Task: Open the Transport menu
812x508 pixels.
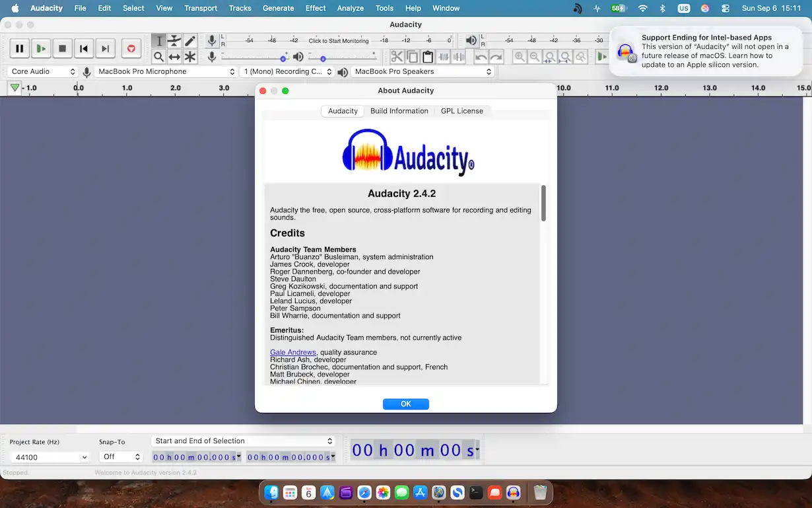Action: pyautogui.click(x=201, y=8)
